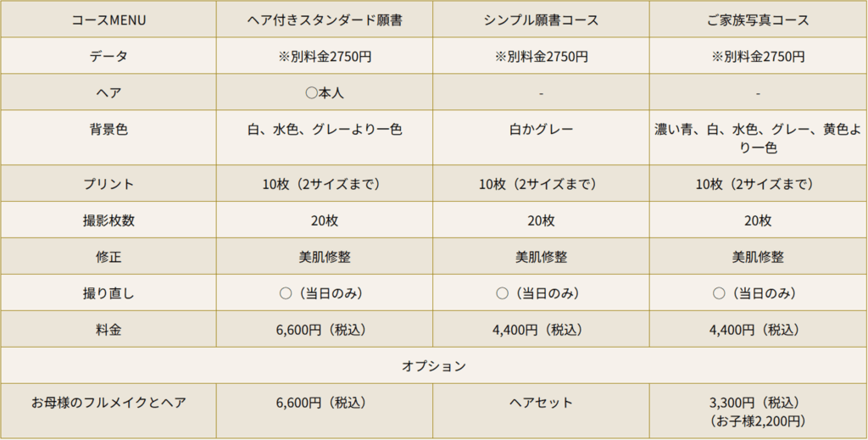
Task: Click the コースMENU header cell
Action: 108,20
